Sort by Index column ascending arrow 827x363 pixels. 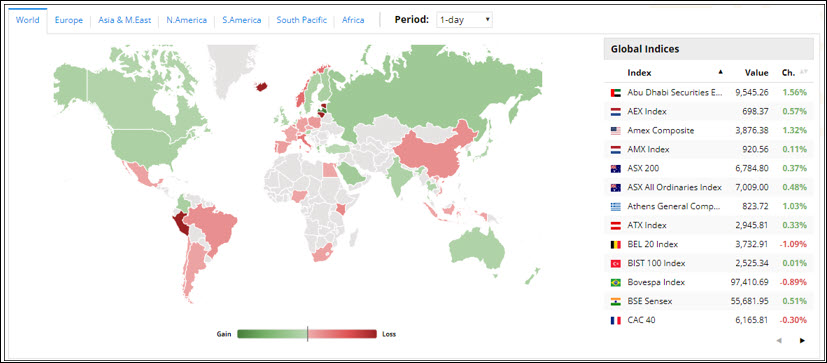pos(720,72)
